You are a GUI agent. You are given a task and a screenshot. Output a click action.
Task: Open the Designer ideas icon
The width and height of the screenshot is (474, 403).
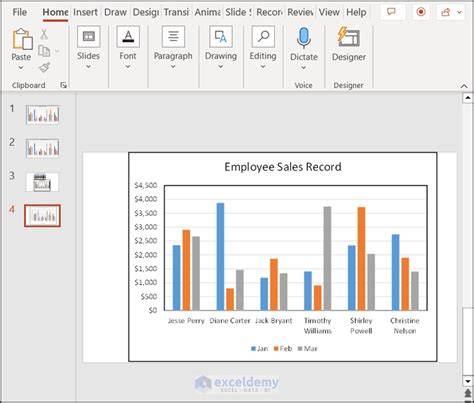(x=348, y=37)
